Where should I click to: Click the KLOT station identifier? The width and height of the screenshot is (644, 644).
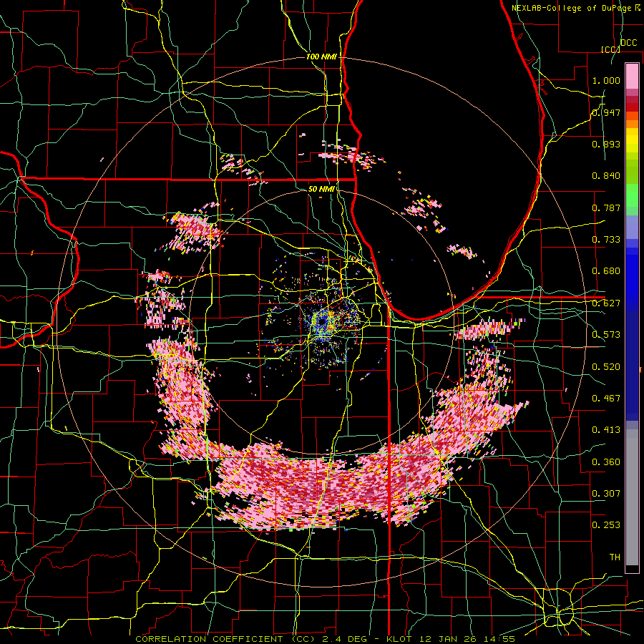[399, 639]
